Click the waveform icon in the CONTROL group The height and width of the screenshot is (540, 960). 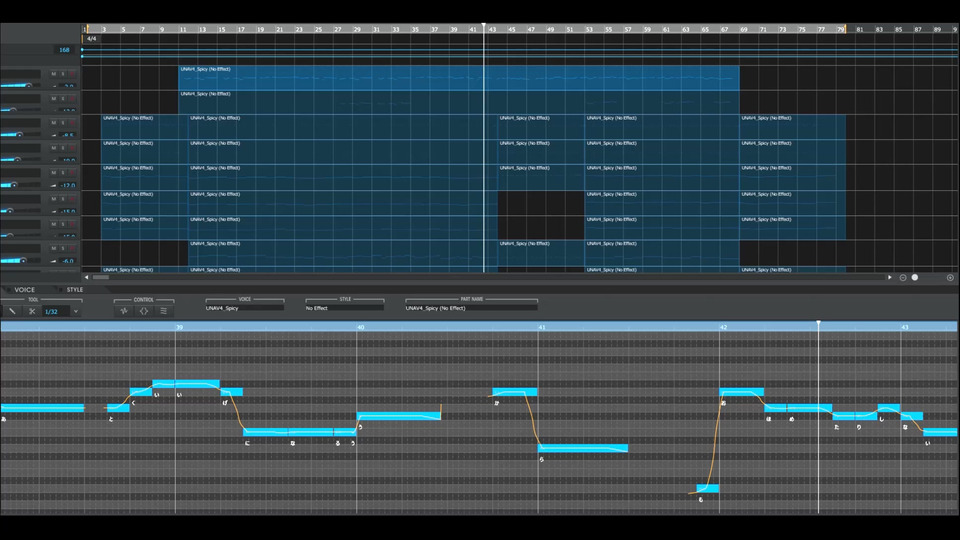(124, 311)
